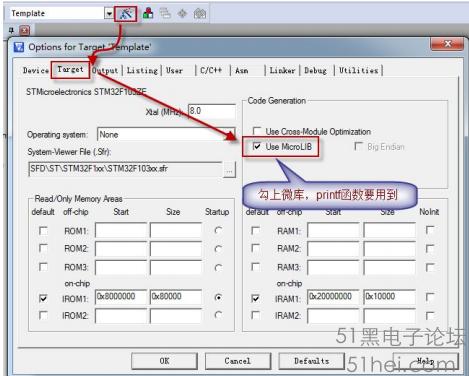
Task: Click the OK button
Action: (x=164, y=361)
